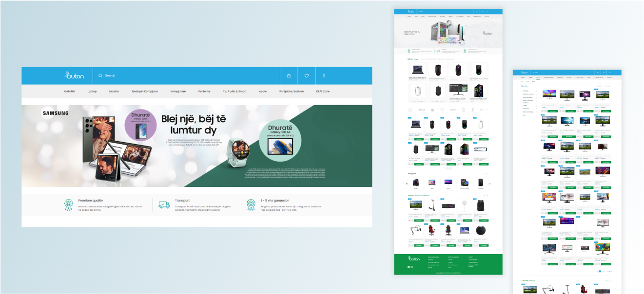Open the shopping bag in large homepage header
Viewport: 644px width, 294px height.
point(289,75)
